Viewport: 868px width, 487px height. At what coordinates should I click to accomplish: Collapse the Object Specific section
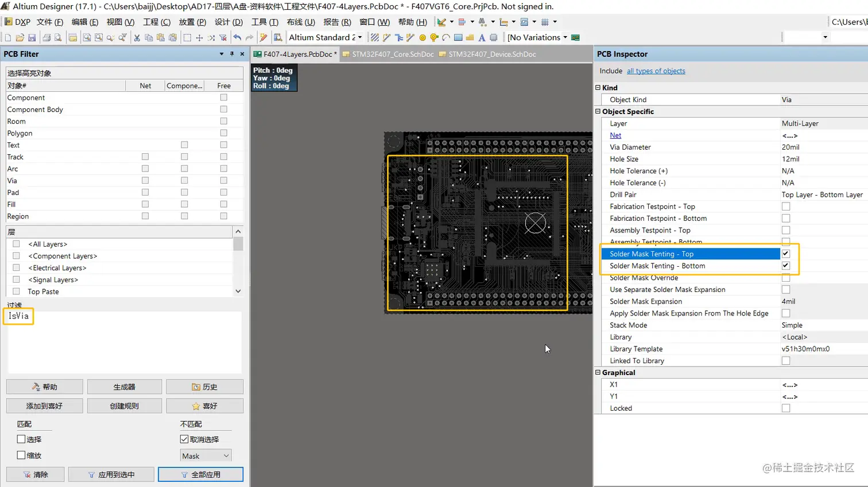click(598, 111)
